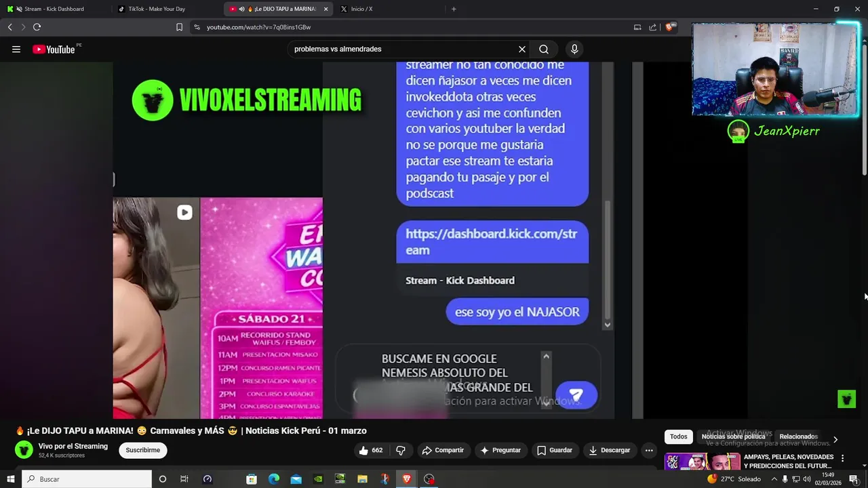868x488 pixels.
Task: Open the Windows Start menu
Action: point(10,479)
